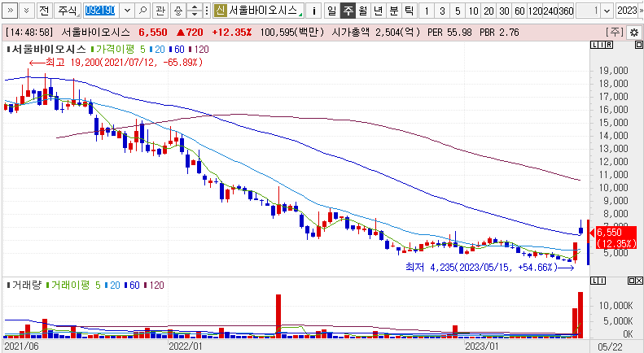
Task: Click the 서울바이오시스 stock name box
Action: point(263,11)
